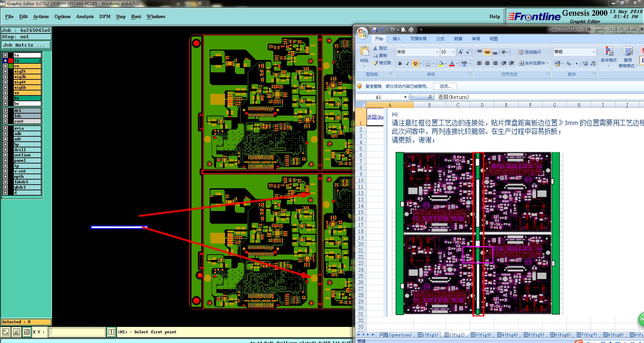Image resolution: width=644 pixels, height=343 pixels.
Task: Toggle the checkbox for the 'rout' layer
Action: coord(5,121)
